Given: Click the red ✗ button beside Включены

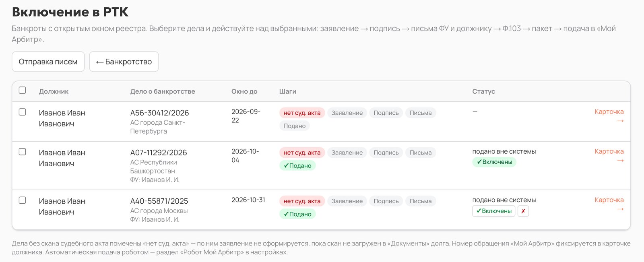Looking at the screenshot, I should 523,211.
